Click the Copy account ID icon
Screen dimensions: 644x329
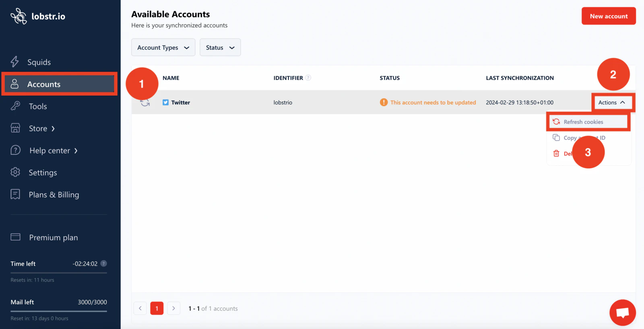point(556,138)
